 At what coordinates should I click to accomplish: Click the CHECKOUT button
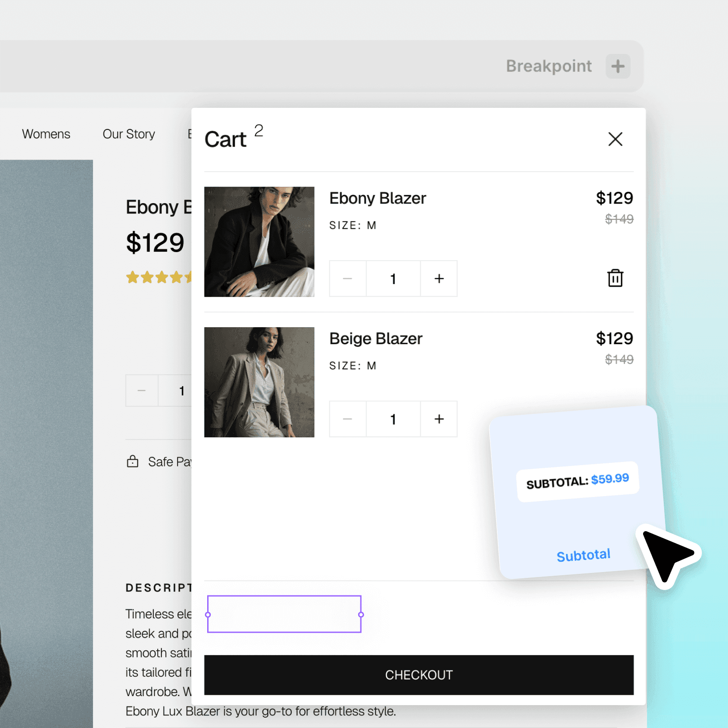tap(419, 675)
